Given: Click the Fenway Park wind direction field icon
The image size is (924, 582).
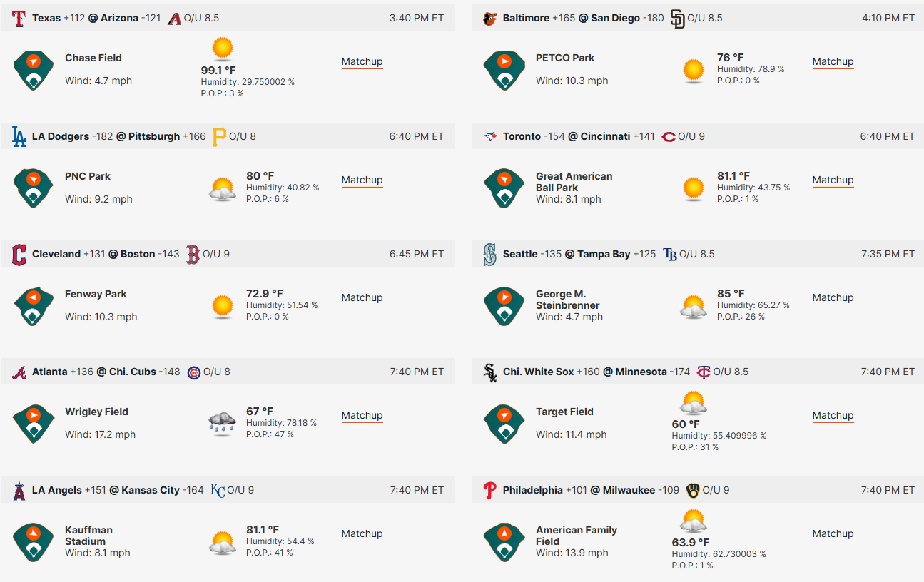Looking at the screenshot, I should point(34,307).
